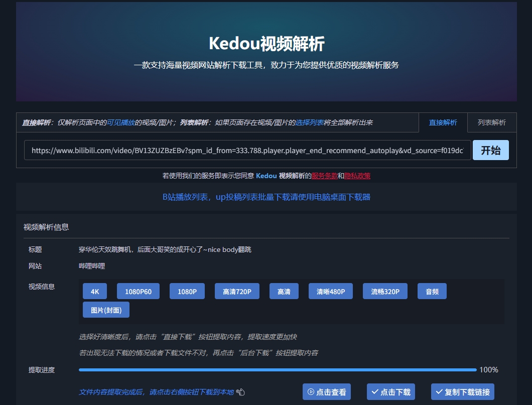Switch to the 直接解析 tab
This screenshot has width=532, height=405.
point(443,122)
